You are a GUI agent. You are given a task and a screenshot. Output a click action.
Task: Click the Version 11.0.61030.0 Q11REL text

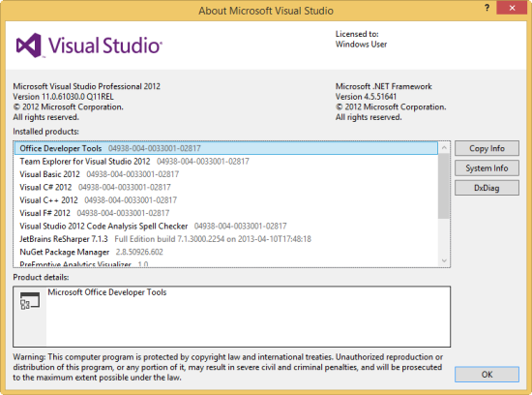coord(63,97)
